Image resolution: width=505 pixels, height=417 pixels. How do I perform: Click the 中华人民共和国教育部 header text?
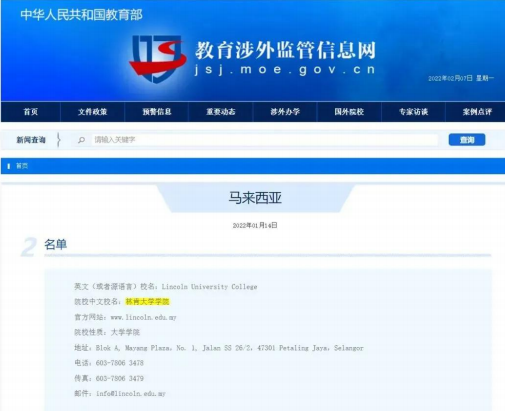click(81, 15)
